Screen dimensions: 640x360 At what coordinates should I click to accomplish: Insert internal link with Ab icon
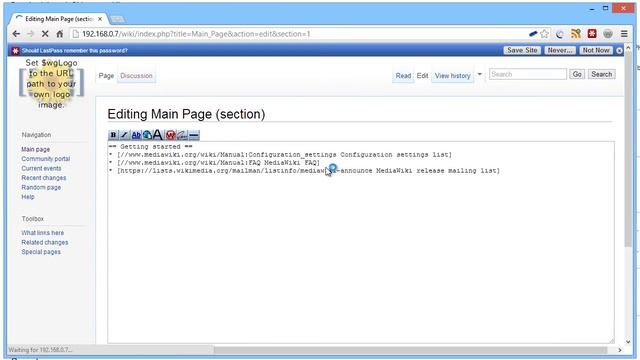click(136, 135)
